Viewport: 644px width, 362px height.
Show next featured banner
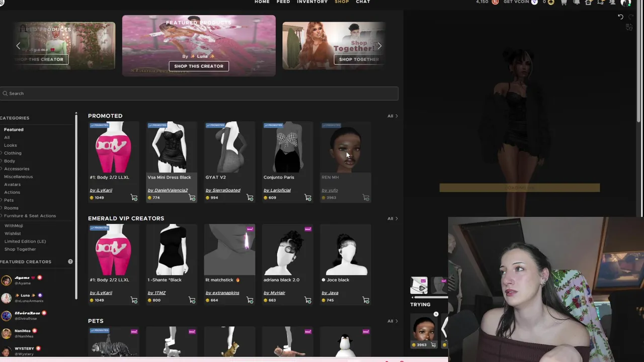point(379,46)
